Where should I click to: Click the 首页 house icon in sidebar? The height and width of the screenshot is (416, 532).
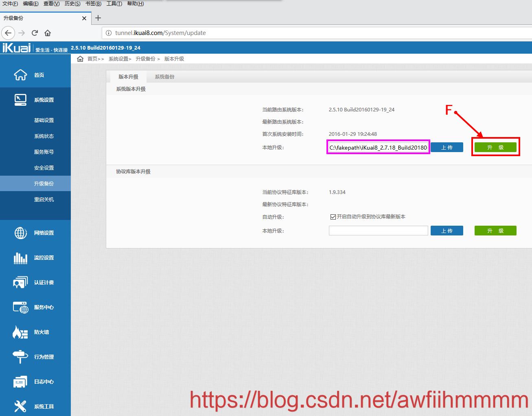pos(20,75)
